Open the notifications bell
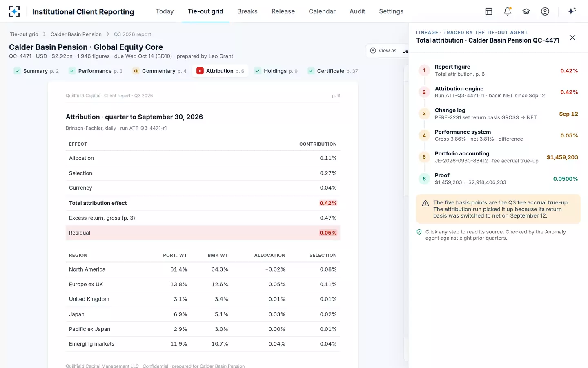This screenshot has height=368, width=588. click(508, 11)
